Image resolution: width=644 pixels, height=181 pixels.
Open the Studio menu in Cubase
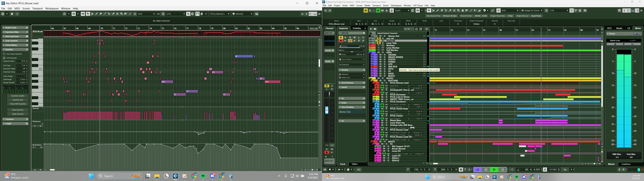tap(386, 6)
